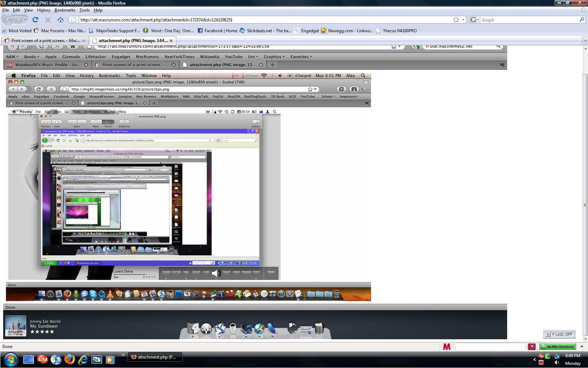Viewport: 588px width, 368px height.
Task: Open the Mac Forums bookmark
Action: tap(60, 31)
